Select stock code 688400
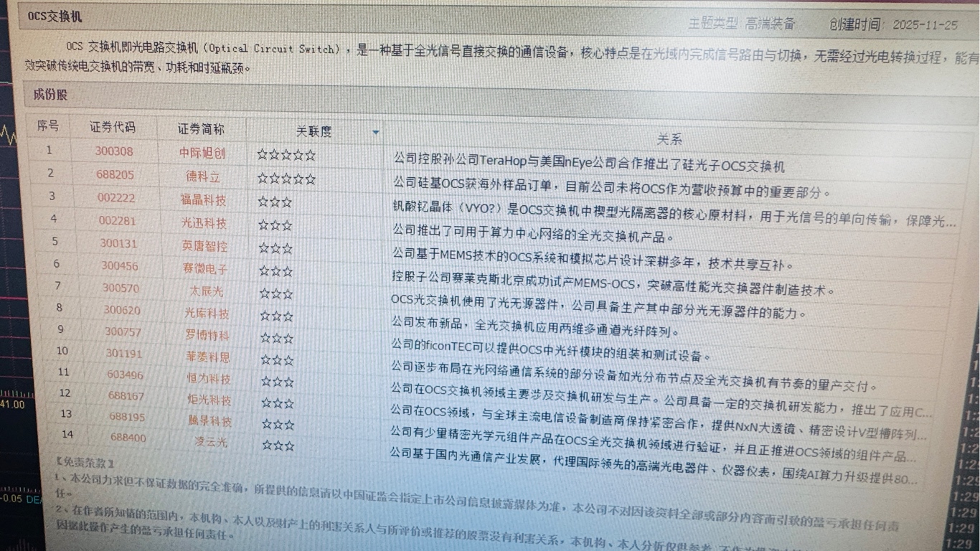Viewport: 980px width, 551px height. [x=128, y=438]
